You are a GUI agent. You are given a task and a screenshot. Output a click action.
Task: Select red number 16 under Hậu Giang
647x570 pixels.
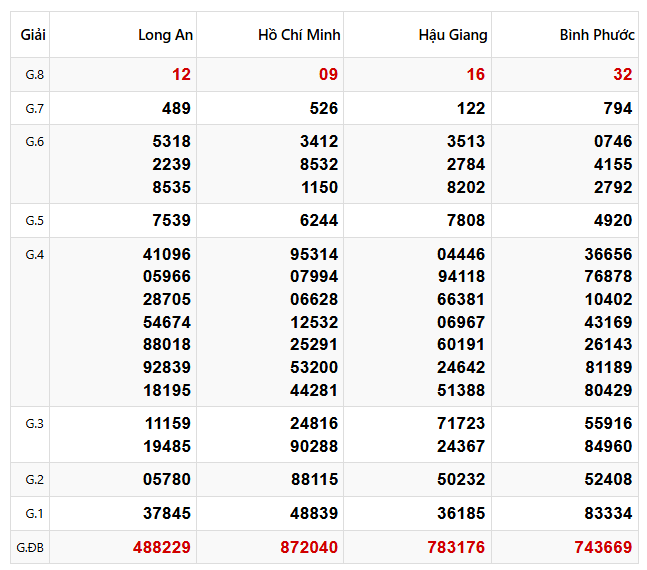click(476, 75)
